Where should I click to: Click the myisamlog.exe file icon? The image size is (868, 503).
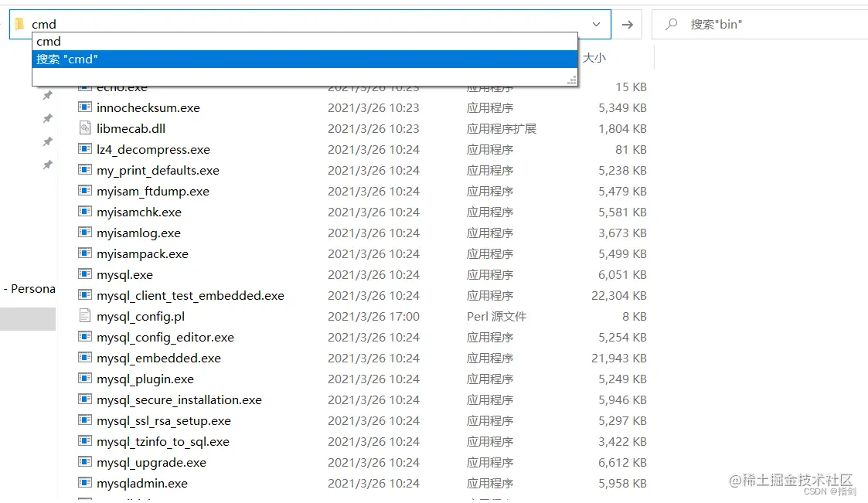pos(85,232)
